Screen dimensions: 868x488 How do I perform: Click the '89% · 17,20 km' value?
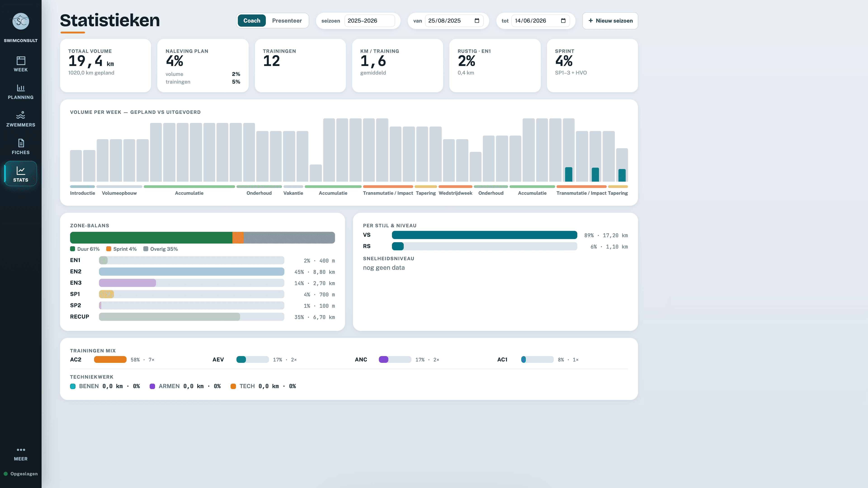coord(606,235)
